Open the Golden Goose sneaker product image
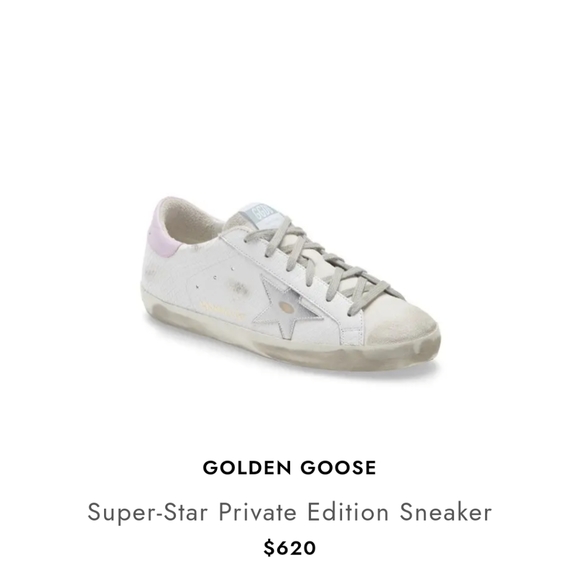Screen dimensions: 579x580 tap(290, 289)
